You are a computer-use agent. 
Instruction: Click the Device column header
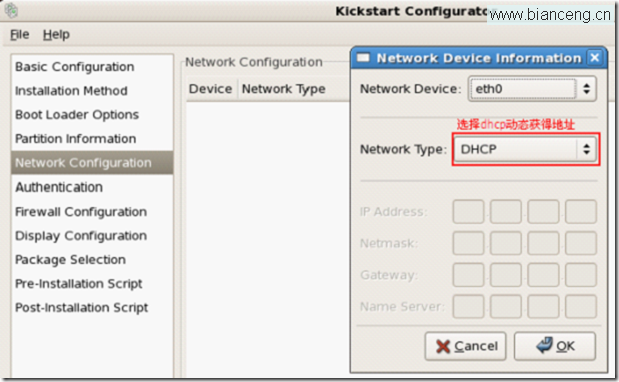tap(210, 89)
